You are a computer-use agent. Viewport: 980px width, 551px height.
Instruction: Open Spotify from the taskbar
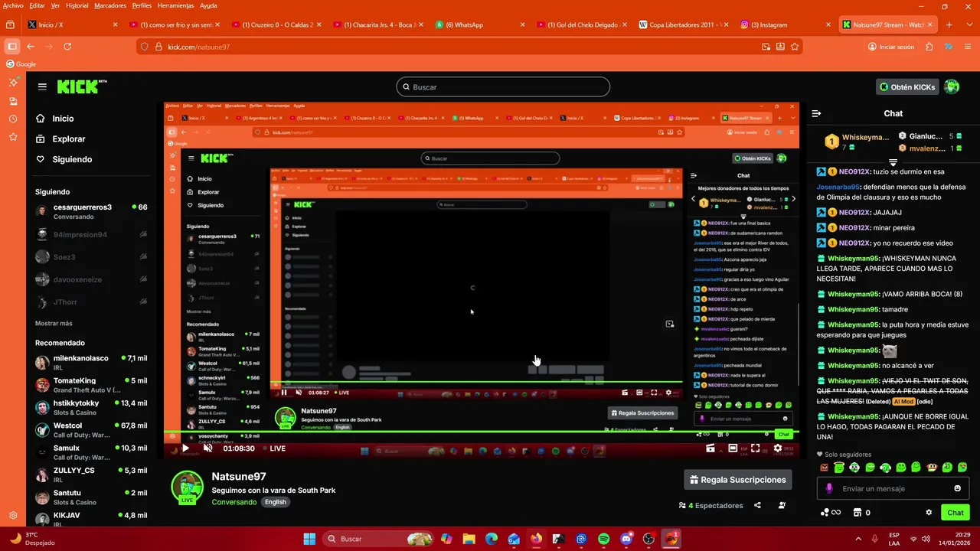(603, 539)
